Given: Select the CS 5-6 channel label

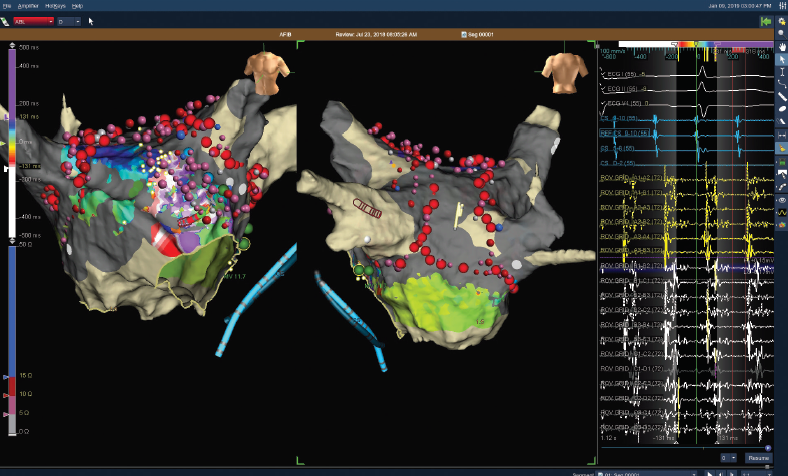Looking at the screenshot, I should coord(618,149).
